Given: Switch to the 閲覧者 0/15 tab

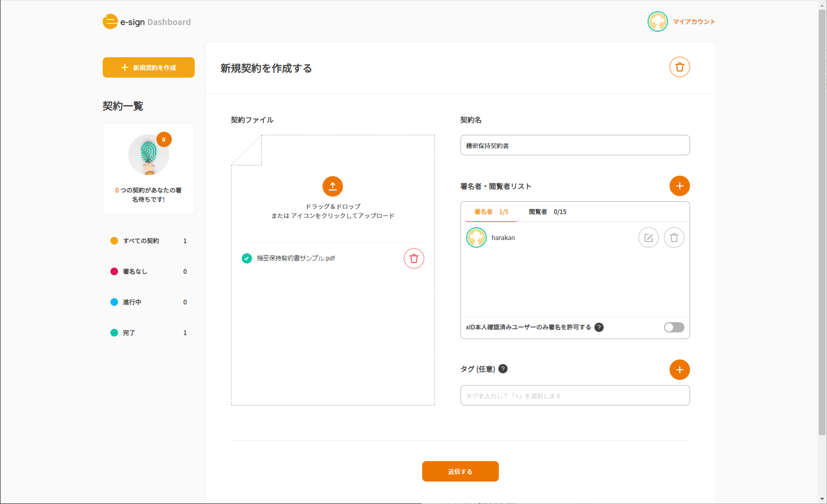Looking at the screenshot, I should (547, 212).
